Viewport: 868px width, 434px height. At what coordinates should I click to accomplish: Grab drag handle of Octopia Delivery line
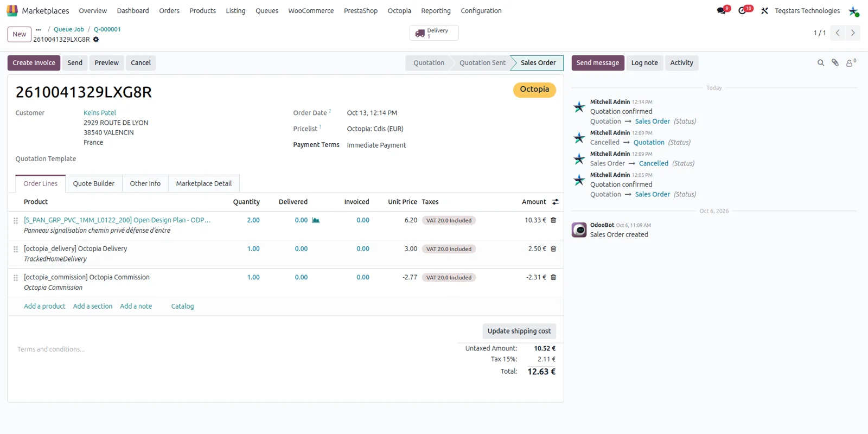point(16,250)
